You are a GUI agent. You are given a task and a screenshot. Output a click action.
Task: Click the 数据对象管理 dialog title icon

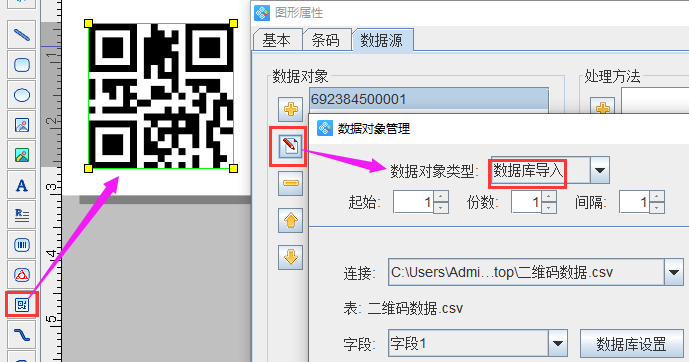[325, 128]
